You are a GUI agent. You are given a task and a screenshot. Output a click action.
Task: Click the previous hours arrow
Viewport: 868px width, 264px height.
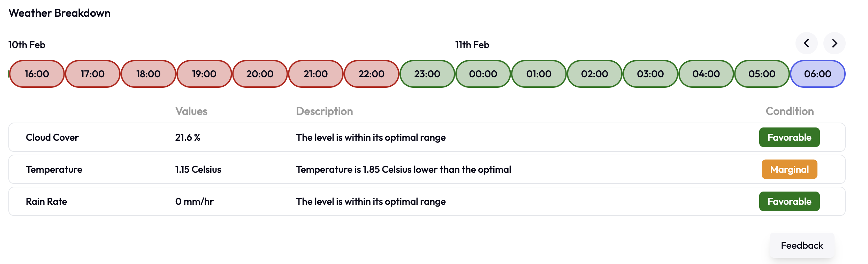pos(806,44)
